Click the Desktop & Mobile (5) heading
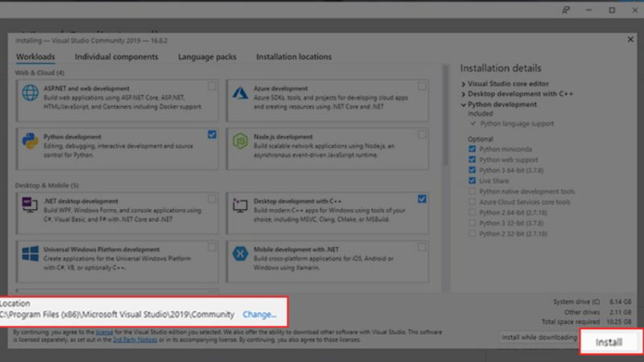Image resolution: width=644 pixels, height=362 pixels. [47, 186]
